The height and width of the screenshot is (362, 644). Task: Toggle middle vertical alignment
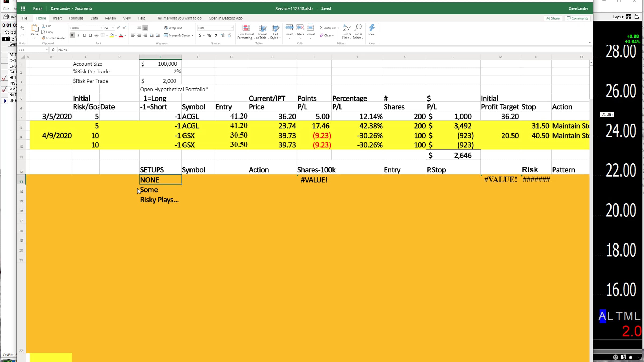pos(139,28)
